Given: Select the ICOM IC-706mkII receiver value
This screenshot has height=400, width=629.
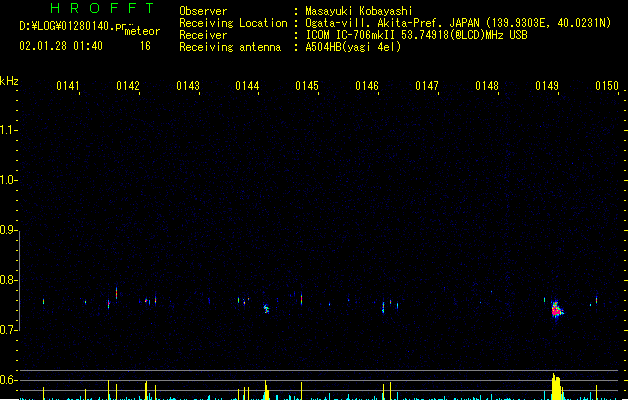Looking at the screenshot, I should tap(416, 35).
